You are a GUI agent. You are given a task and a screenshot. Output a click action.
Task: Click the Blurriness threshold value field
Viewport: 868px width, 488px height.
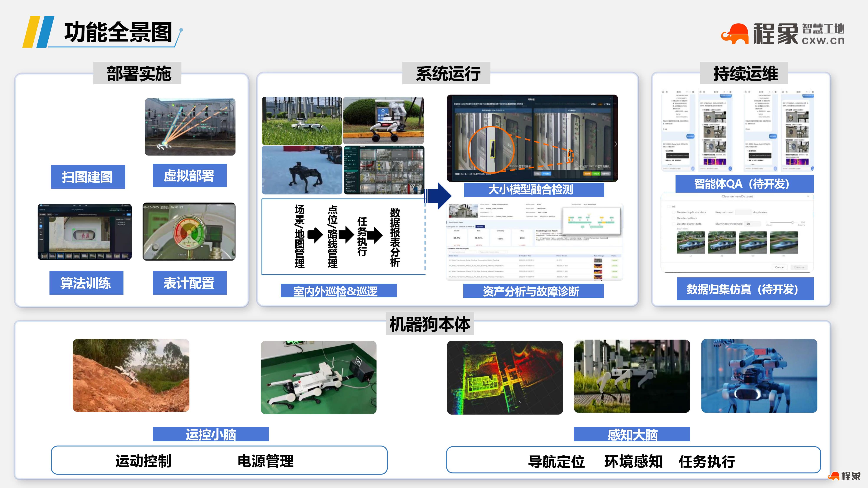(752, 224)
